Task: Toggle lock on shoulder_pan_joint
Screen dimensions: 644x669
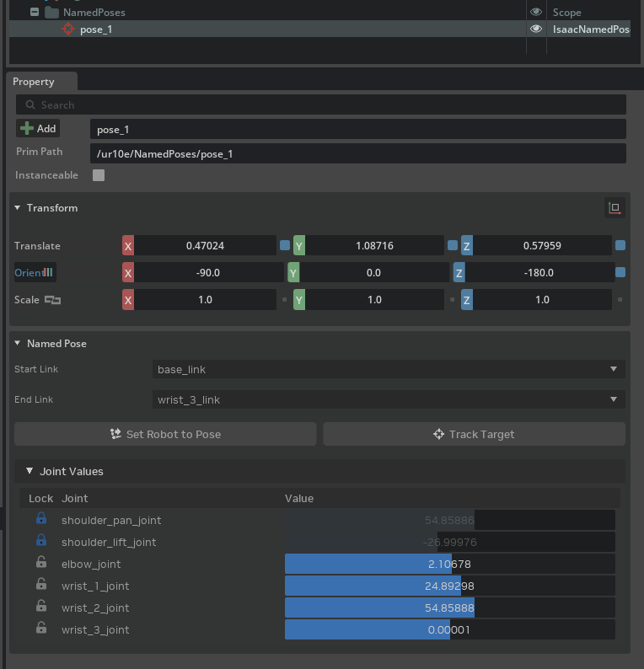Action: [40, 520]
